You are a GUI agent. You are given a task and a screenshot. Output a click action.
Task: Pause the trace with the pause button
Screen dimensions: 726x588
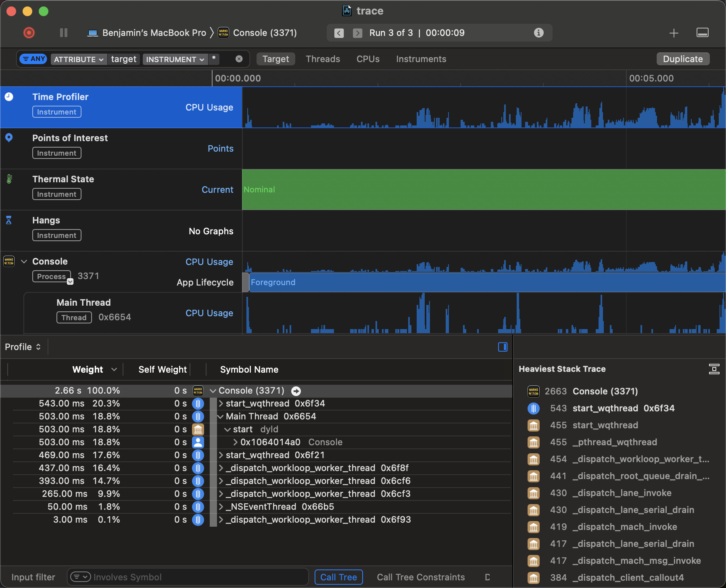(64, 33)
